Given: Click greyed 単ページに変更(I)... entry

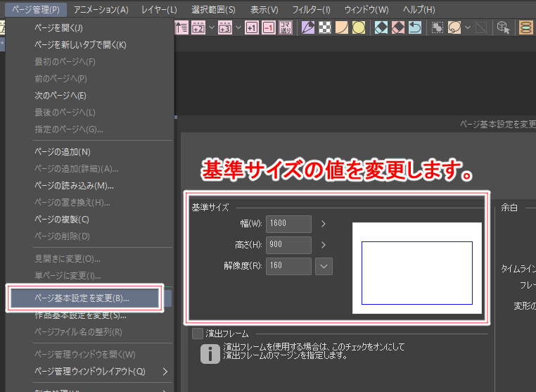Looking at the screenshot, I should click(x=91, y=276).
